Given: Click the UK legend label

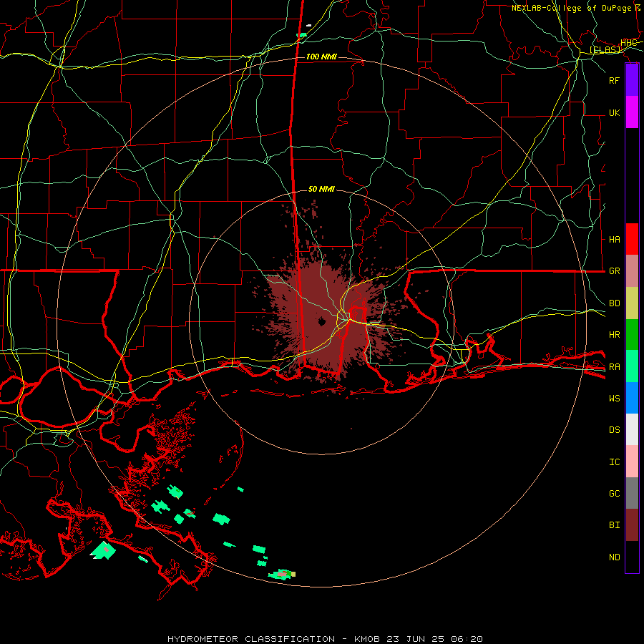Looking at the screenshot, I should pyautogui.click(x=614, y=112).
